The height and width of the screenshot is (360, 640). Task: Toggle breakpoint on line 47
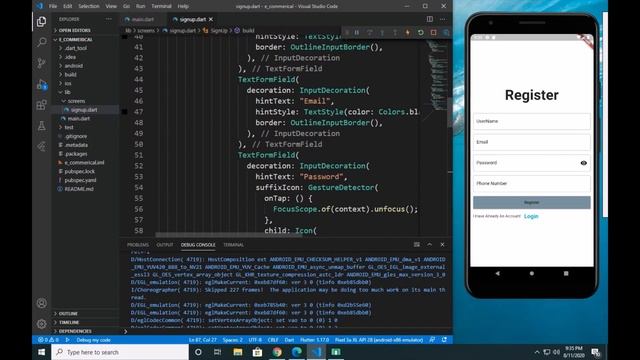coord(124,112)
